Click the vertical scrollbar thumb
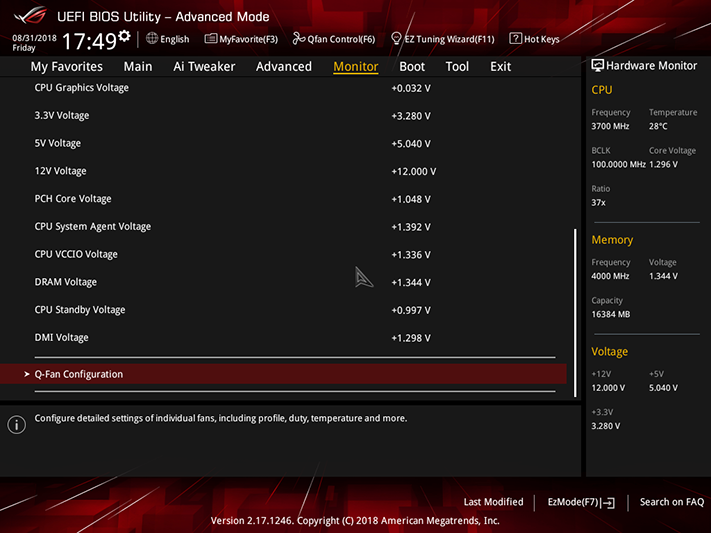This screenshot has height=533, width=711. tap(575, 313)
